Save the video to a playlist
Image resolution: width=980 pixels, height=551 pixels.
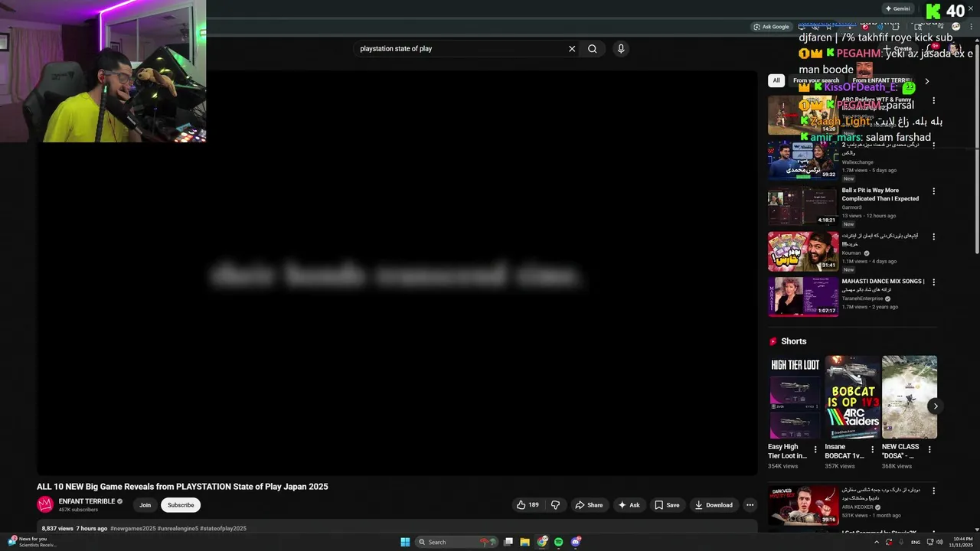coord(667,505)
